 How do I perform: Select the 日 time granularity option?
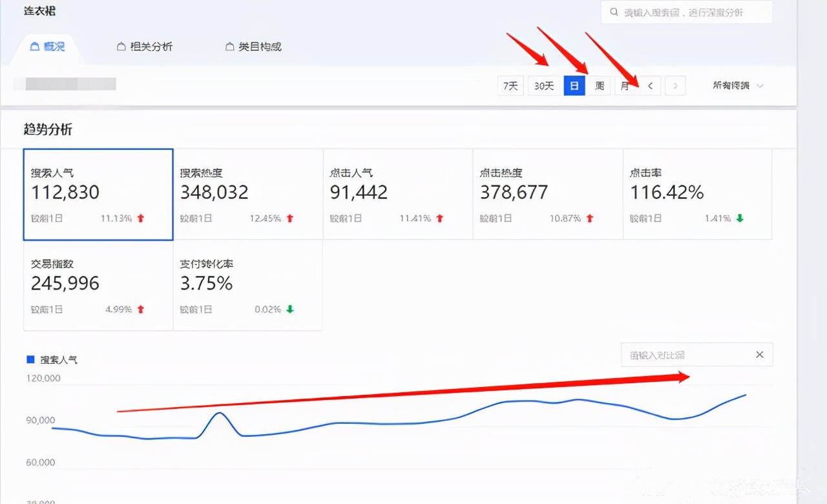point(574,85)
